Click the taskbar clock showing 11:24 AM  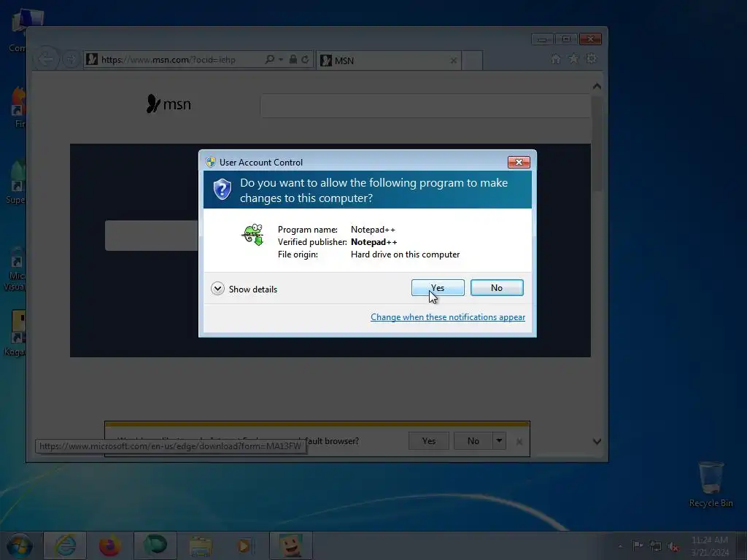click(709, 545)
